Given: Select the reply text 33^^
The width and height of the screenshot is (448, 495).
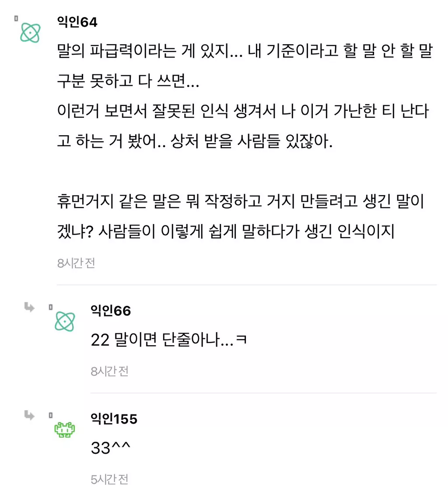Looking at the screenshot, I should tap(111, 448).
